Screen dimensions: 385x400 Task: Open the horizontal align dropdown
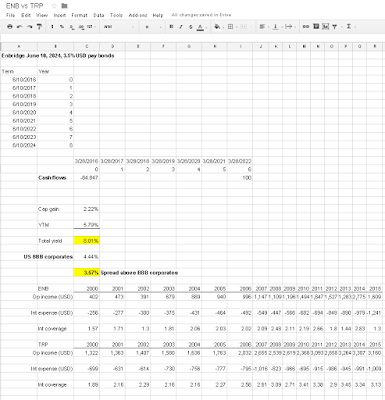coord(263,27)
